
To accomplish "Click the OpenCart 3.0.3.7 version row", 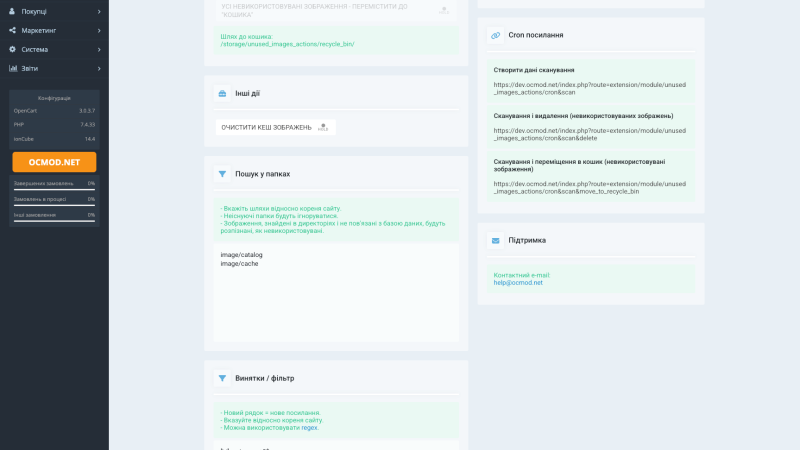I will click(54, 111).
